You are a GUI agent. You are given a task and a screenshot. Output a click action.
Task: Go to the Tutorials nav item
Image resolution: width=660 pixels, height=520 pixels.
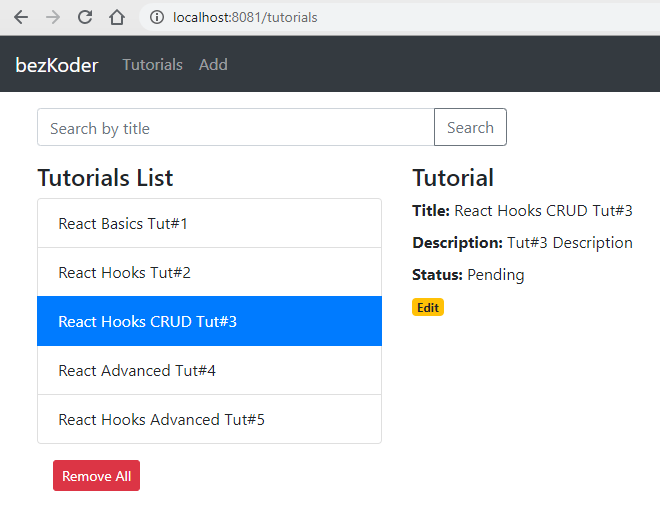pos(152,65)
